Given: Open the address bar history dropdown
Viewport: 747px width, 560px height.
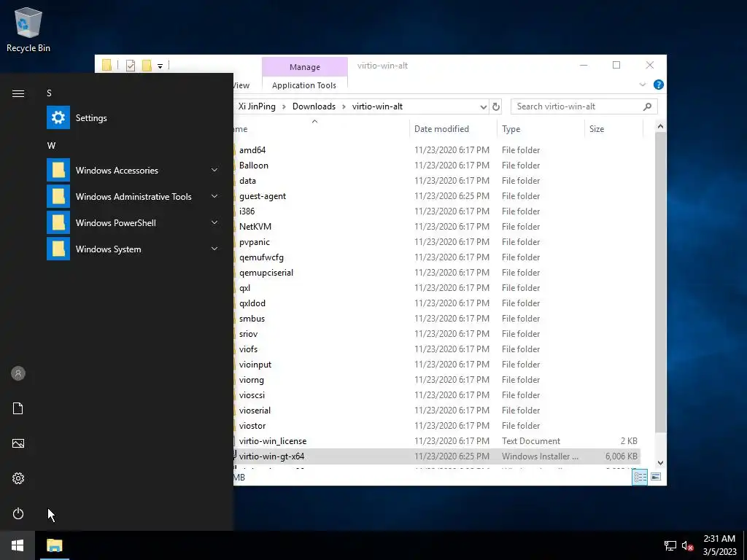Looking at the screenshot, I should point(483,106).
